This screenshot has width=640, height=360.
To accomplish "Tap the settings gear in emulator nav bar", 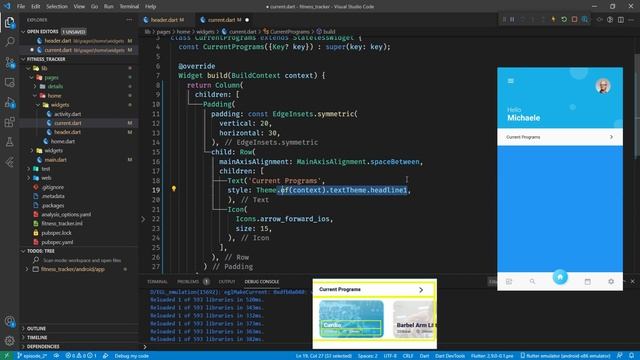I will coord(611,281).
